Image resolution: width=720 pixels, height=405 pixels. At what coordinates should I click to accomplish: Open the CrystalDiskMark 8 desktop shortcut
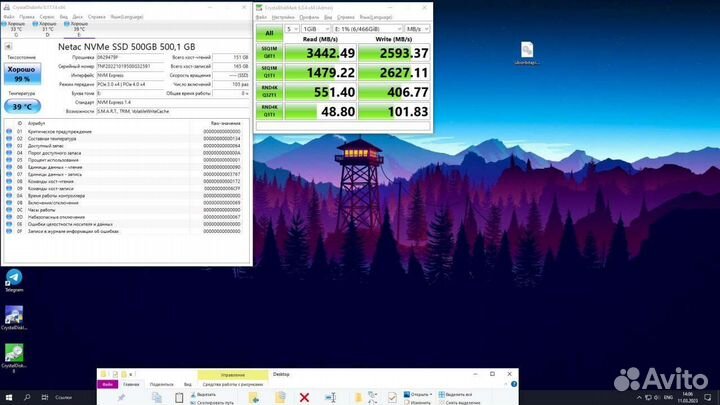click(14, 357)
